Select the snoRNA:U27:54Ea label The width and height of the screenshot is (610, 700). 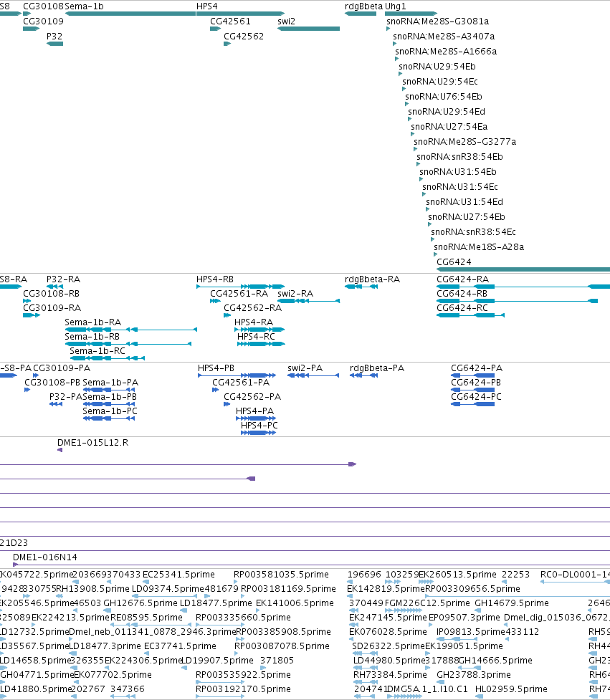tap(449, 126)
